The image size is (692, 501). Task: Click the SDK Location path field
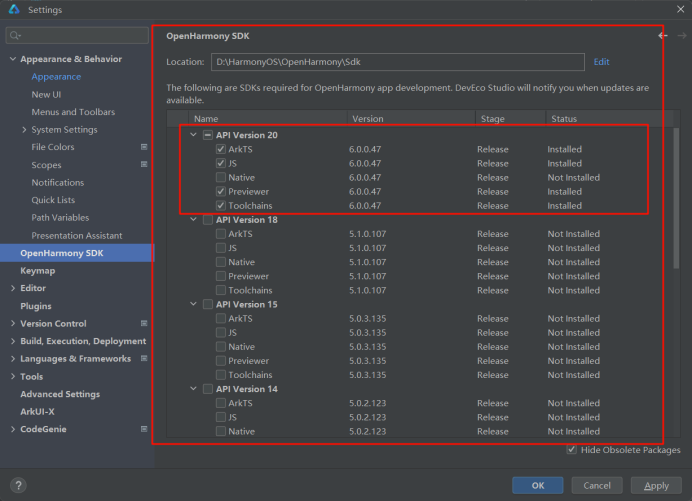(x=398, y=62)
